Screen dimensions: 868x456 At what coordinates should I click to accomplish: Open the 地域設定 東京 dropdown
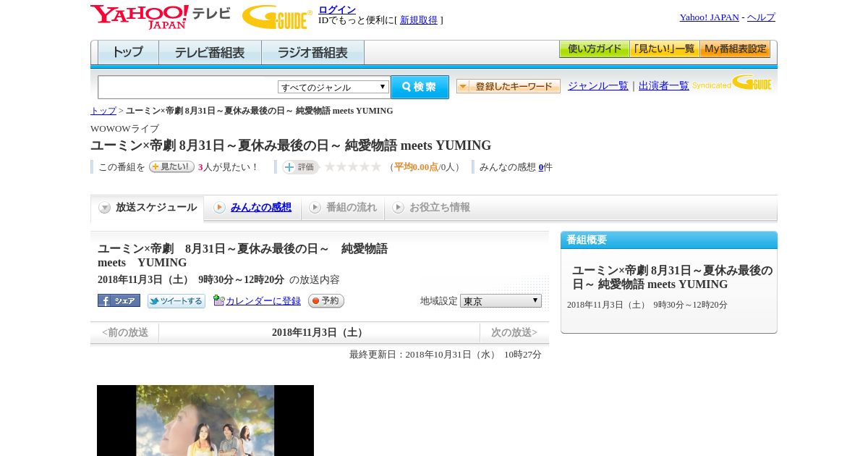pyautogui.click(x=501, y=300)
